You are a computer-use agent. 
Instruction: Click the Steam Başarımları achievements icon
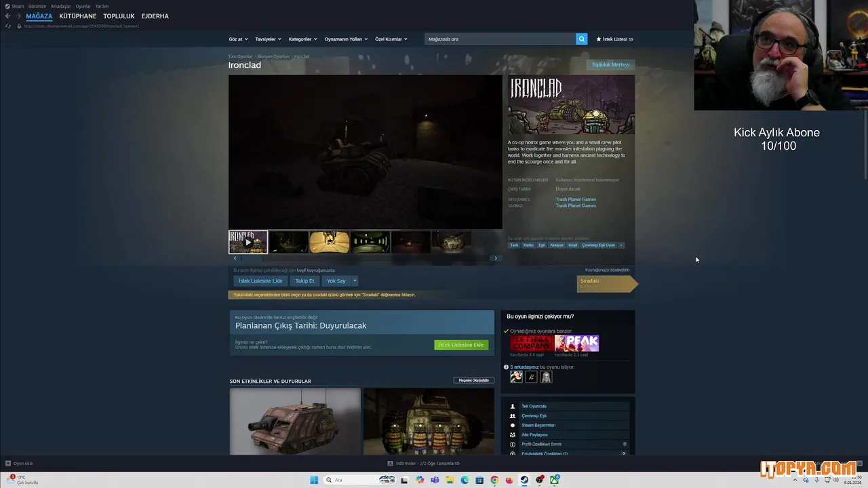[x=513, y=425]
